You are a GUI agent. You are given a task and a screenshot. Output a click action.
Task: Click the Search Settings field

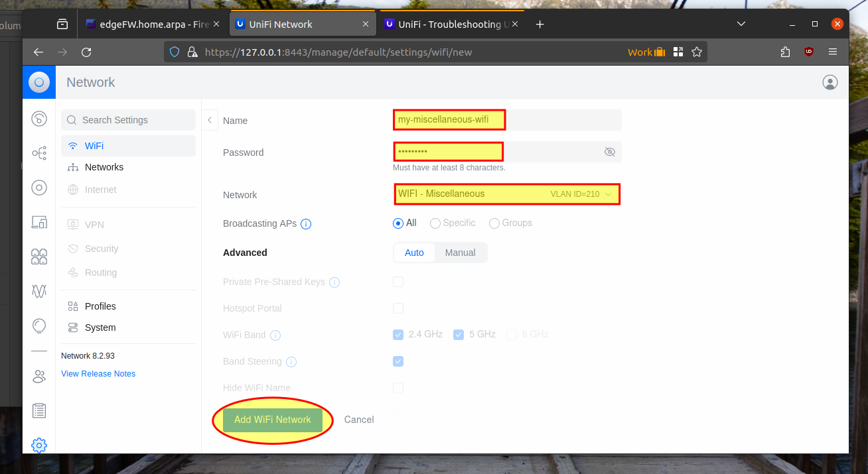pos(128,120)
